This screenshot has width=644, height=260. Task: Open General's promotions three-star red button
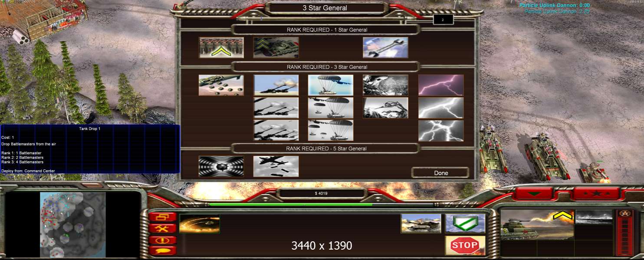click(x=596, y=193)
